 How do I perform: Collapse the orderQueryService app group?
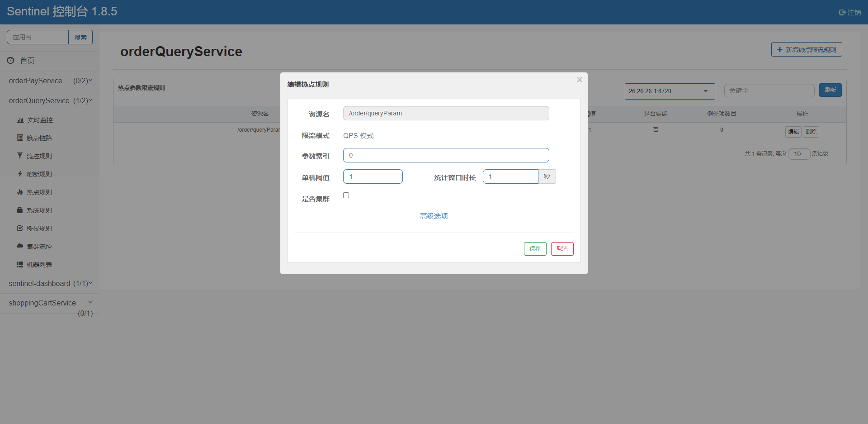click(50, 100)
